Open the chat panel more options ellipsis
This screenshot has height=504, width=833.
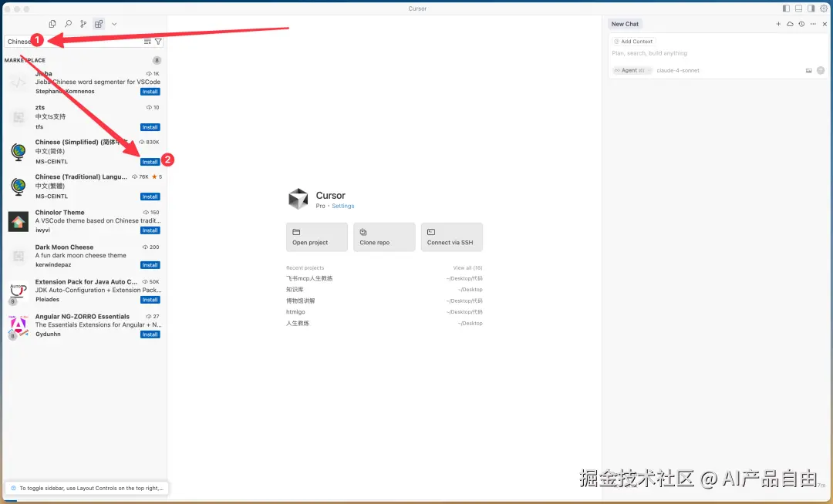813,24
